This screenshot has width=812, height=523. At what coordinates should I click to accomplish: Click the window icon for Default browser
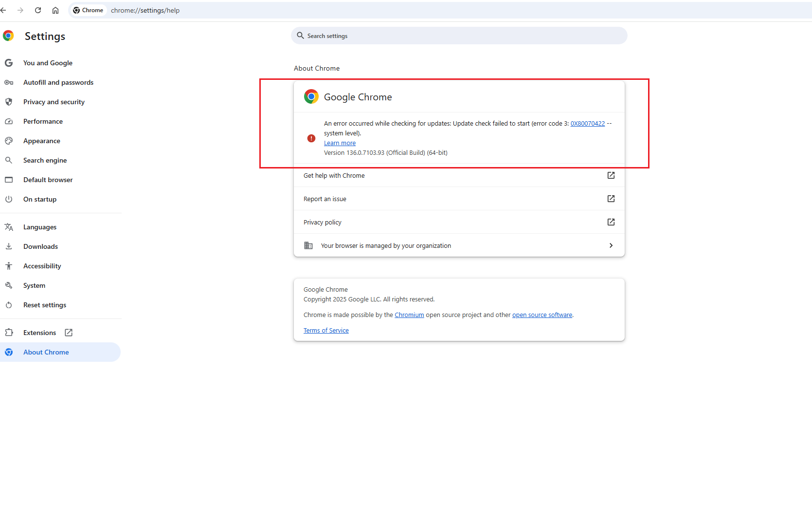point(9,180)
